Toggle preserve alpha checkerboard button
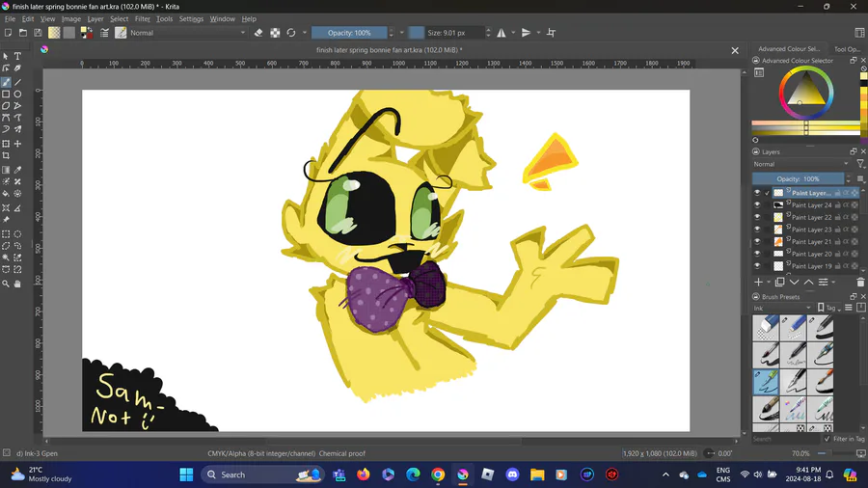The height and width of the screenshot is (488, 868). [x=275, y=33]
